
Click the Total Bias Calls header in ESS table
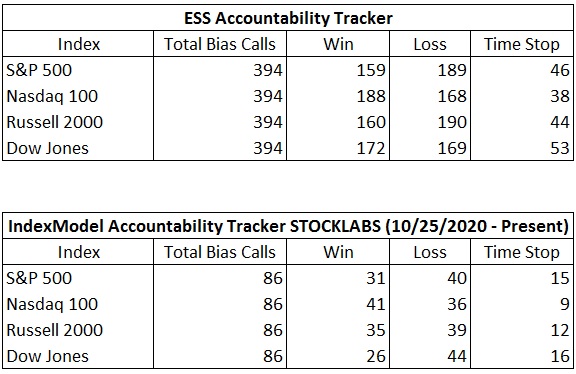point(220,44)
